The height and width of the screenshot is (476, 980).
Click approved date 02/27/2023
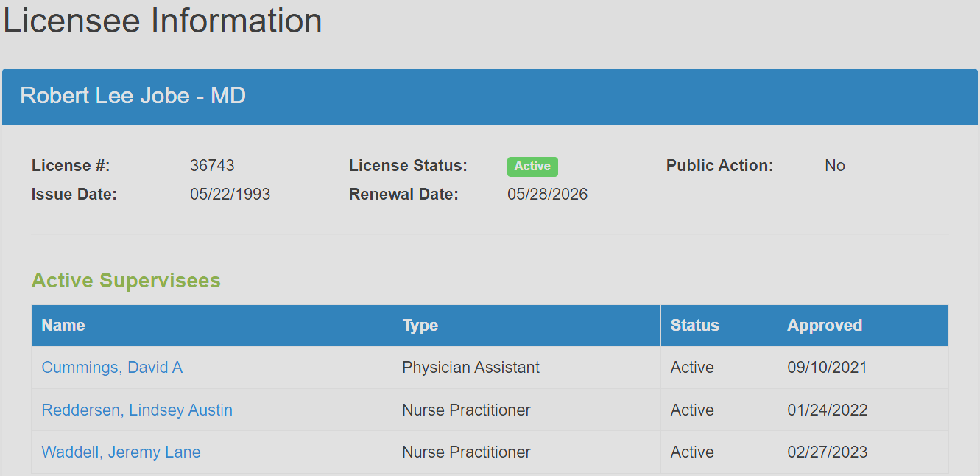(x=827, y=452)
